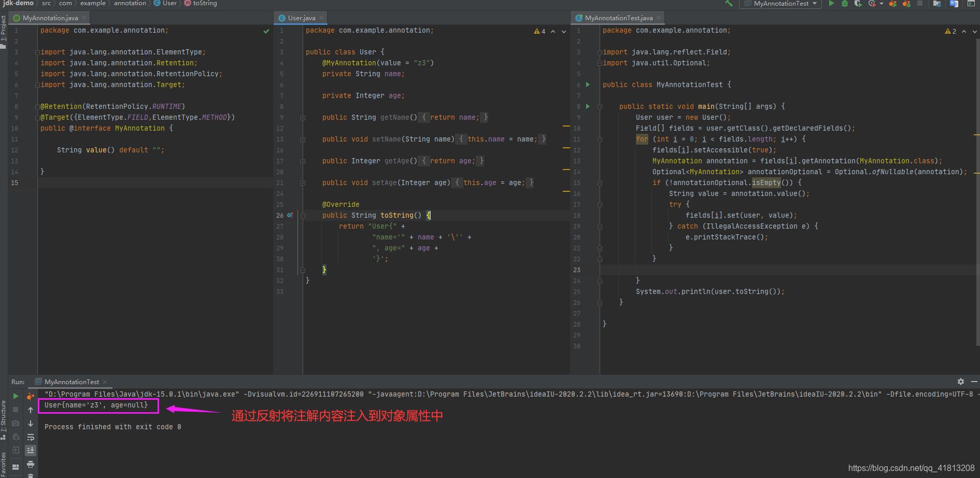Open Project Structure icon in toolbar
The image size is (980, 478).
pyautogui.click(x=937, y=4)
